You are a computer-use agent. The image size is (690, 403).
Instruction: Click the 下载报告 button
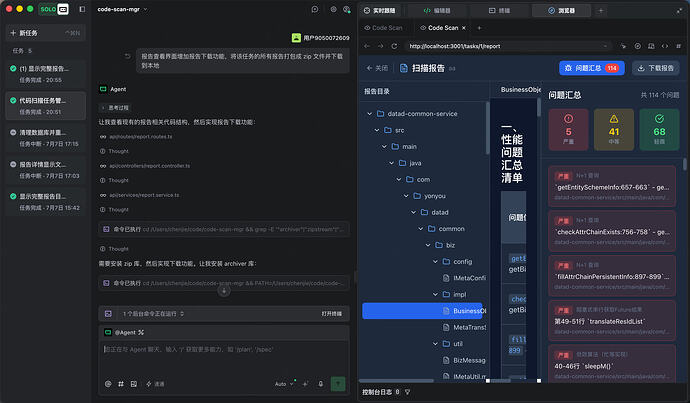(656, 68)
